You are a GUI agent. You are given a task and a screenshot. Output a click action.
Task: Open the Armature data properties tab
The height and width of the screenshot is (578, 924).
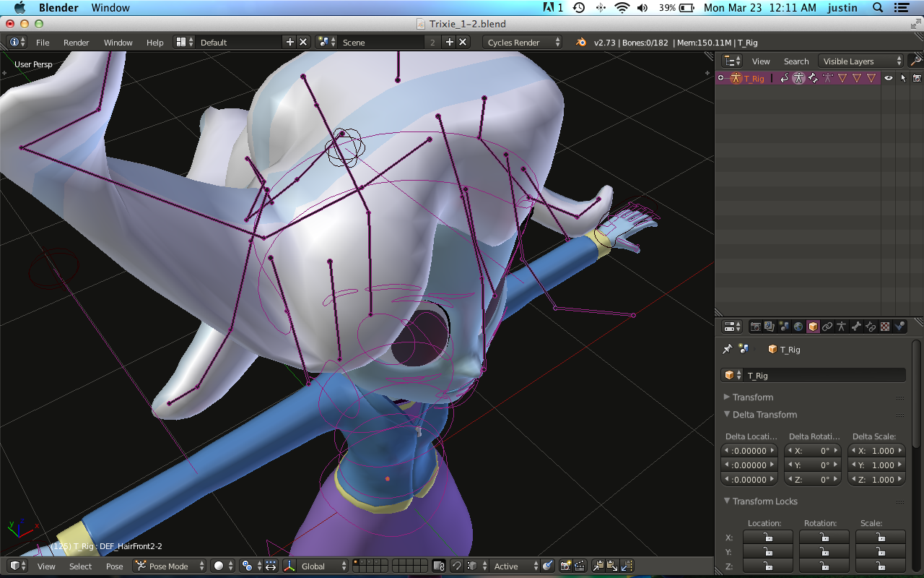[842, 327]
